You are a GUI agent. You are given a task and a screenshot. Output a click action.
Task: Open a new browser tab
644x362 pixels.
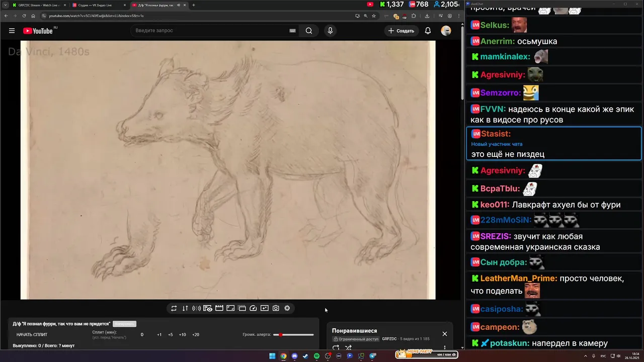(194, 5)
